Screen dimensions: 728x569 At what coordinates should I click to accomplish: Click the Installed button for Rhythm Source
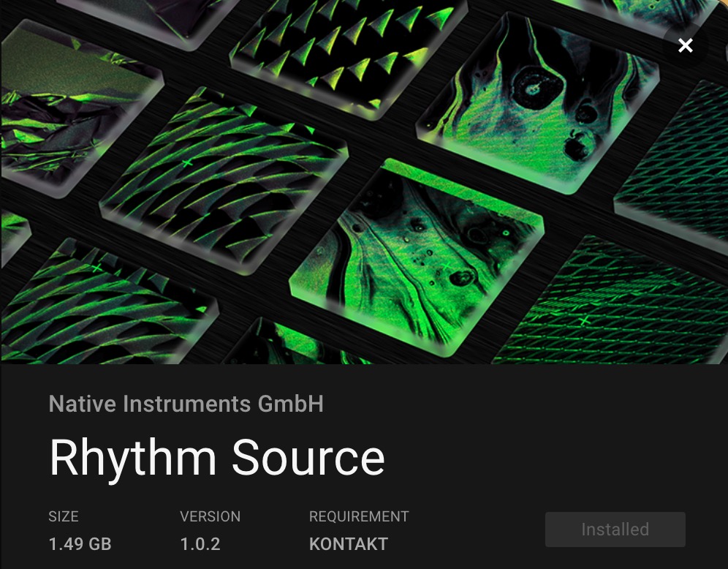coord(615,529)
